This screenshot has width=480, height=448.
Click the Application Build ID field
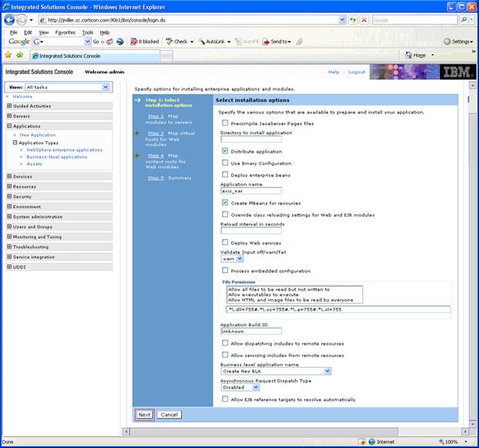click(251, 332)
